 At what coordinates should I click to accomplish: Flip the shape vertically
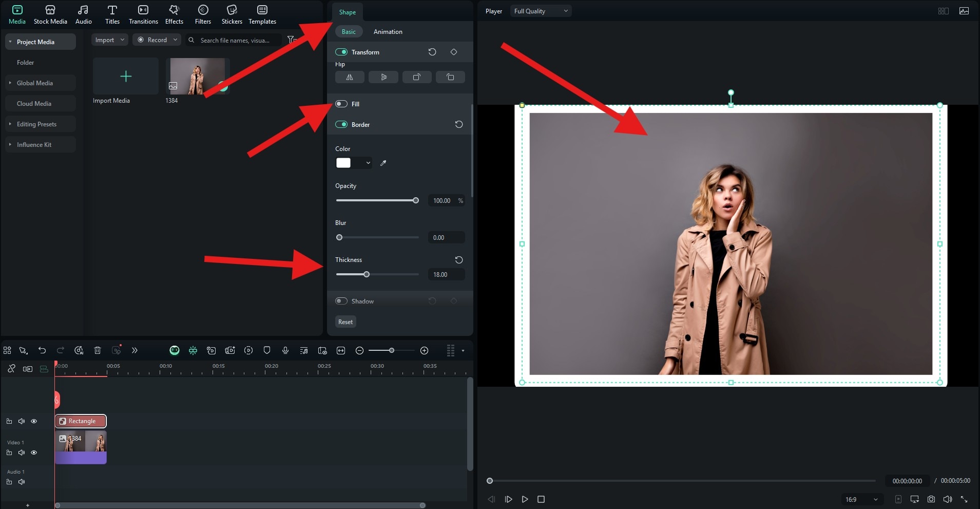[383, 78]
